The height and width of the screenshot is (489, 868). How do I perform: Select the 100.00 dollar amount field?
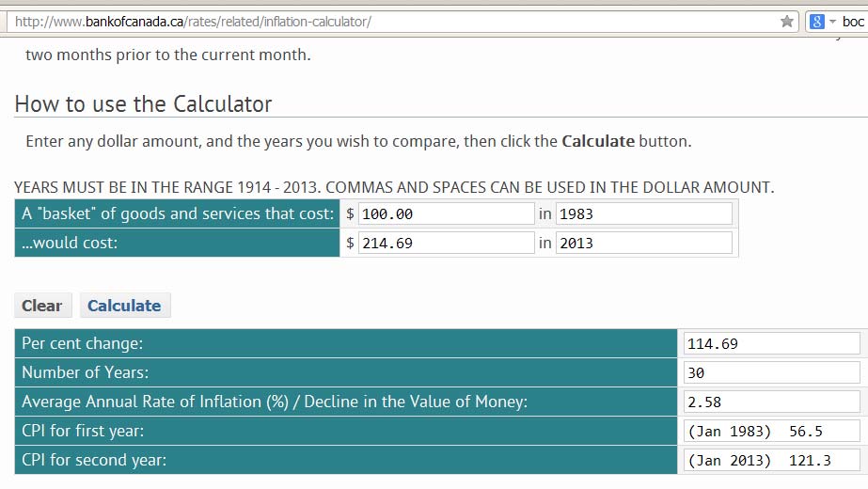[446, 213]
